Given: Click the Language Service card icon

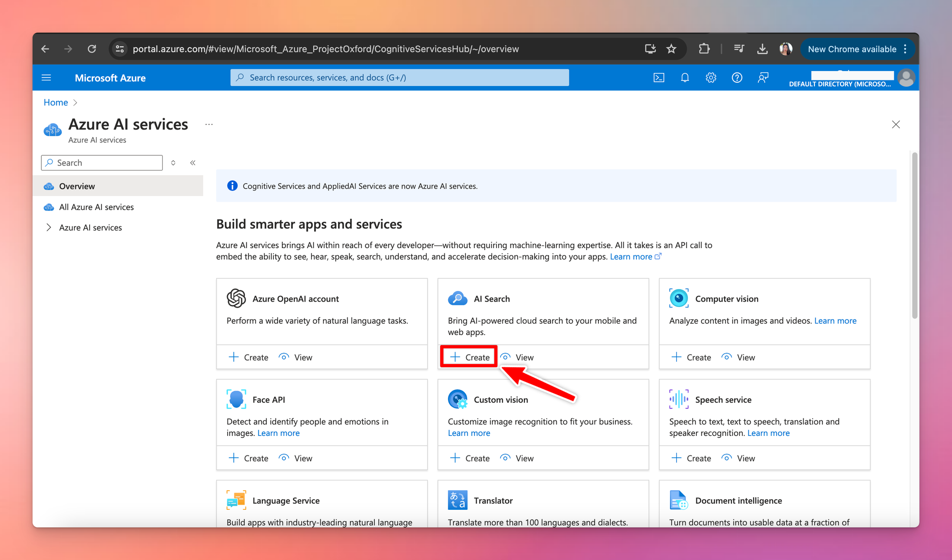Looking at the screenshot, I should pos(236,500).
